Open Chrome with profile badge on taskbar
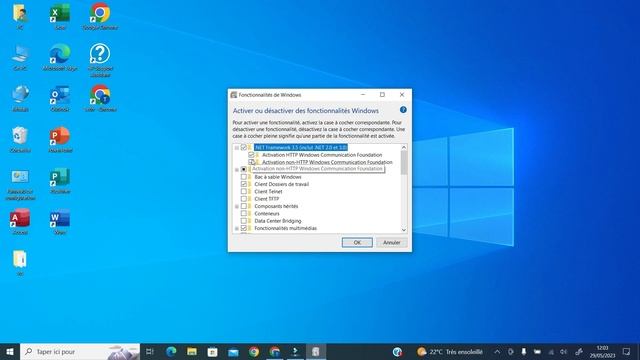The image size is (640, 360). coord(275,351)
